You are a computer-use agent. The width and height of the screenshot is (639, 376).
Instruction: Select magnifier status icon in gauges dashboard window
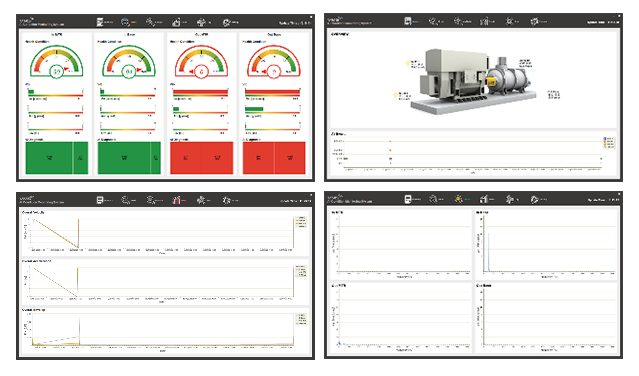click(x=125, y=22)
